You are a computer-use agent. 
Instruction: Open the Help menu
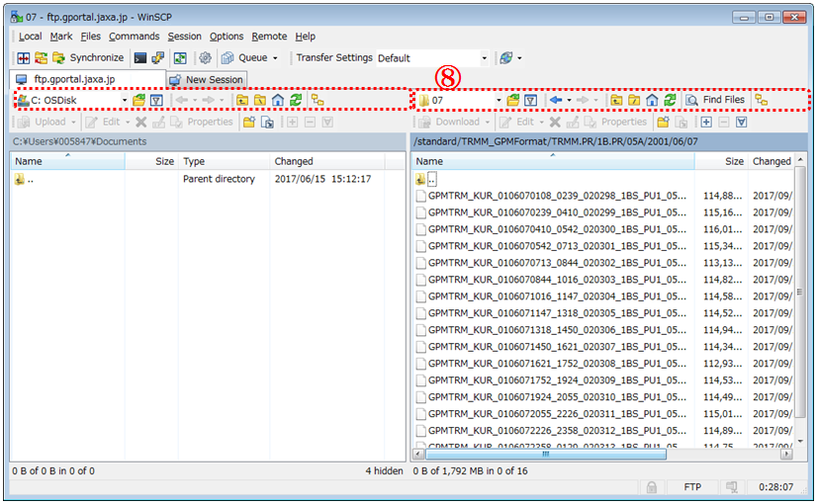(306, 37)
